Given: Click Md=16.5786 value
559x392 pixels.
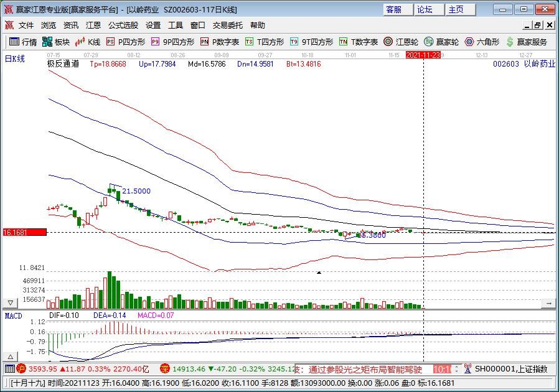Looking at the screenshot, I should 207,64.
